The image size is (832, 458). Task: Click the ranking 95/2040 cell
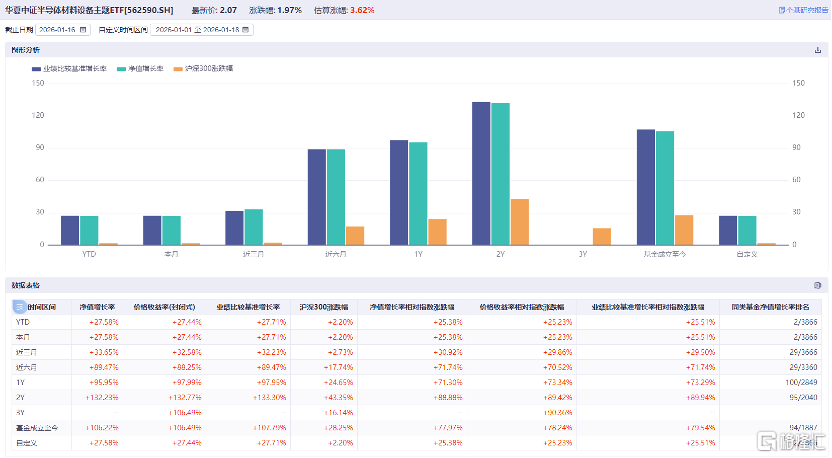tap(803, 397)
